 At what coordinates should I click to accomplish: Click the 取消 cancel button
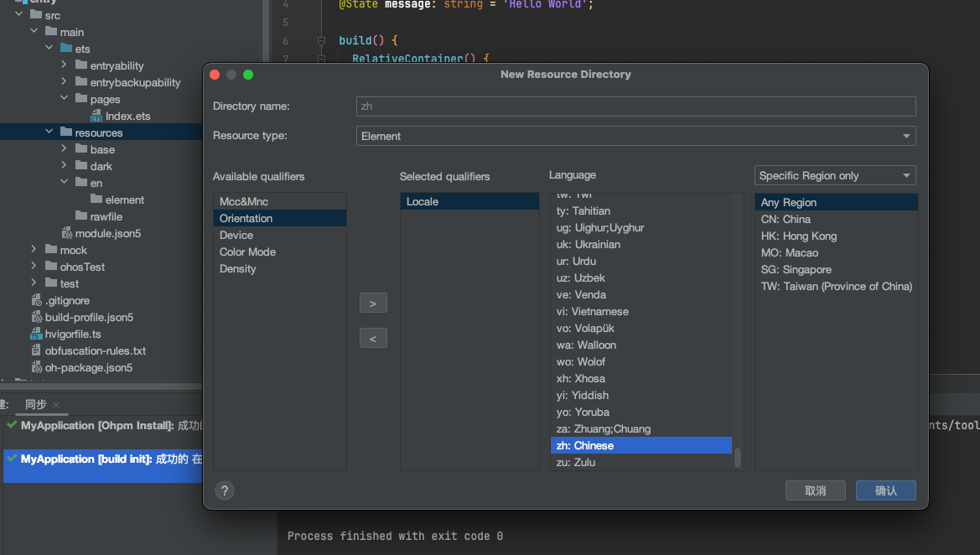[x=816, y=490]
